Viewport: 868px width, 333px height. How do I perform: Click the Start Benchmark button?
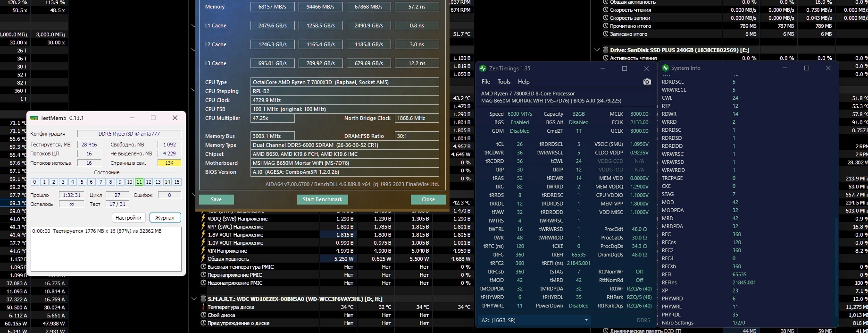pos(323,199)
